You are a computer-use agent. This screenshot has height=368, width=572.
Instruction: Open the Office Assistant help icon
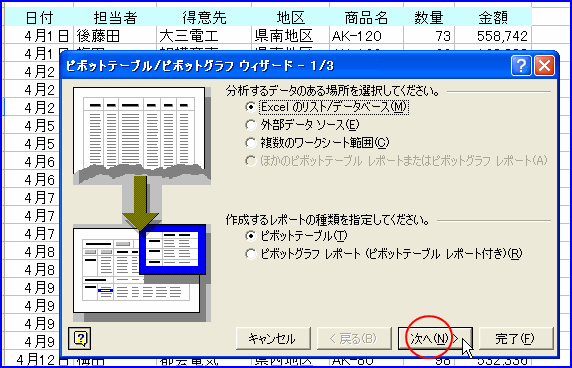(x=80, y=338)
